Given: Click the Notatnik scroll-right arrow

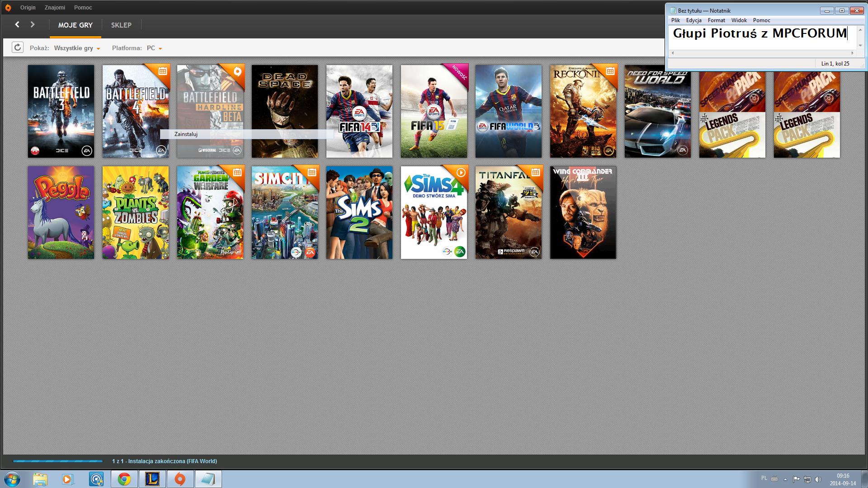Looking at the screenshot, I should point(853,53).
